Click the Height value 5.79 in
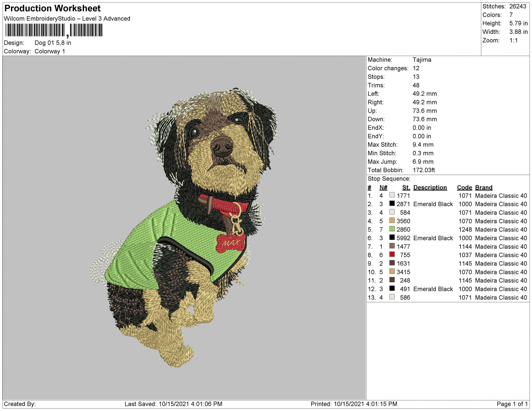532x411 pixels. [x=518, y=23]
